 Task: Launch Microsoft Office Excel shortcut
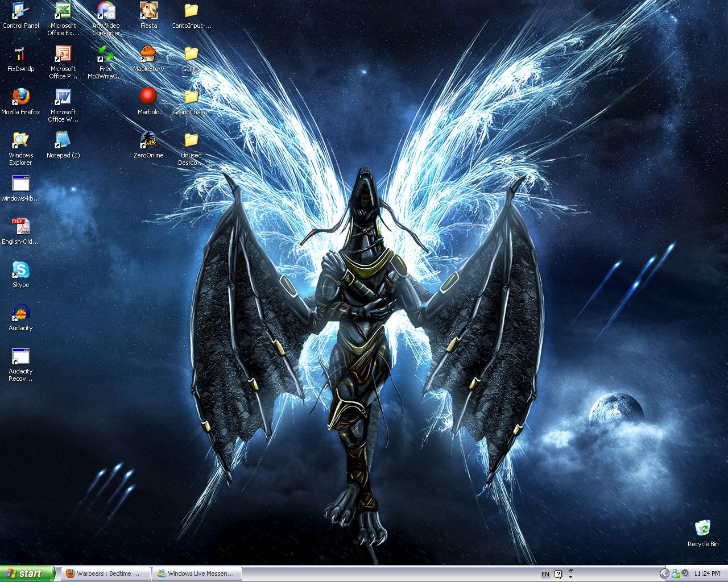(x=63, y=19)
